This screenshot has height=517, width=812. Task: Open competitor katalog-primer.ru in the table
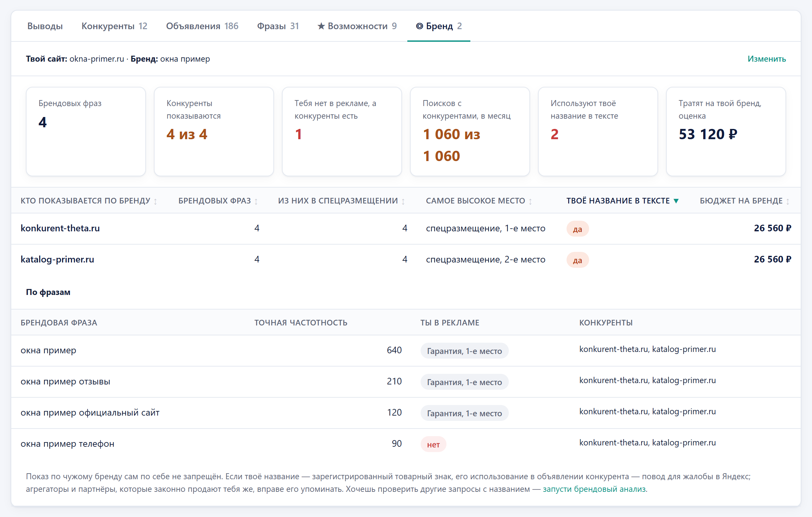coord(57,259)
